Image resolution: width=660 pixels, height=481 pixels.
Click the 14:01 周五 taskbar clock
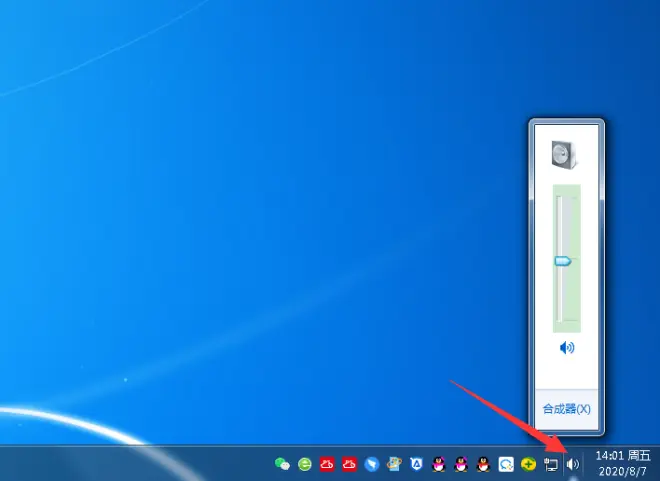click(x=623, y=455)
